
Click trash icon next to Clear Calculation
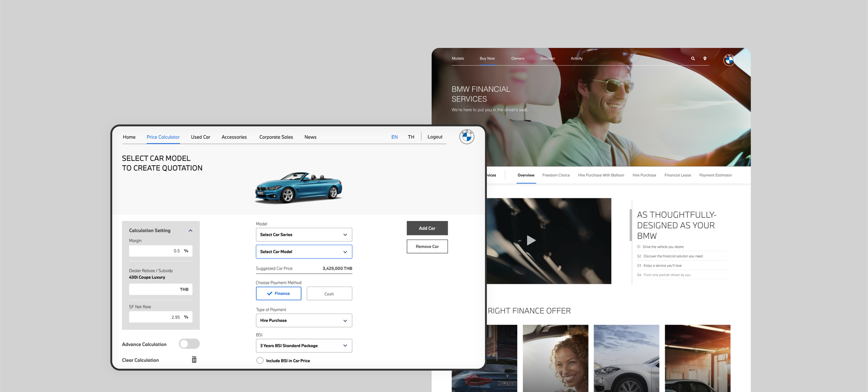(x=194, y=360)
